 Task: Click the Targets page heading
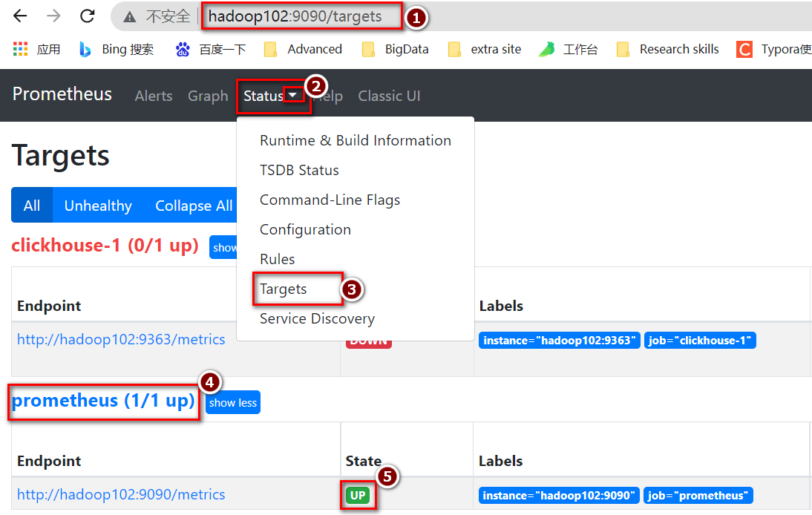[61, 156]
